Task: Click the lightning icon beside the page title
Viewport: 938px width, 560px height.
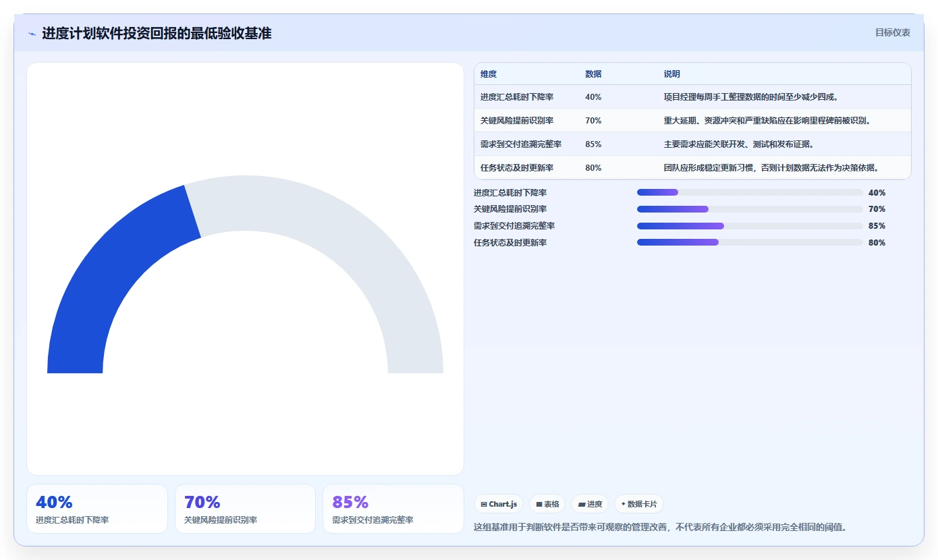Action: [x=32, y=34]
